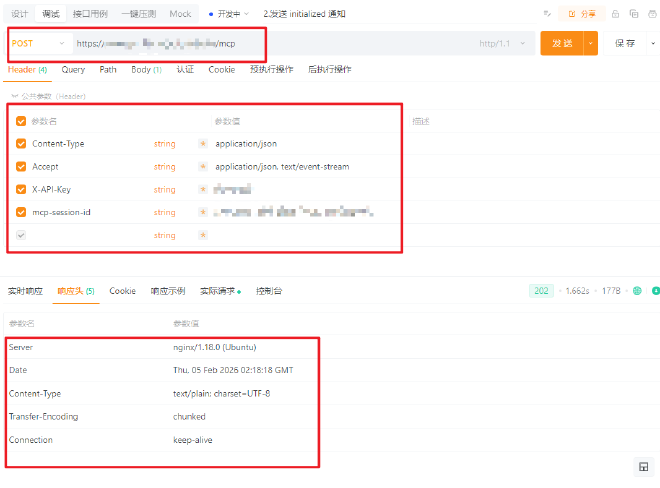This screenshot has width=660, height=488.
Task: Expand the arrow next to 发送 button
Action: click(x=591, y=44)
